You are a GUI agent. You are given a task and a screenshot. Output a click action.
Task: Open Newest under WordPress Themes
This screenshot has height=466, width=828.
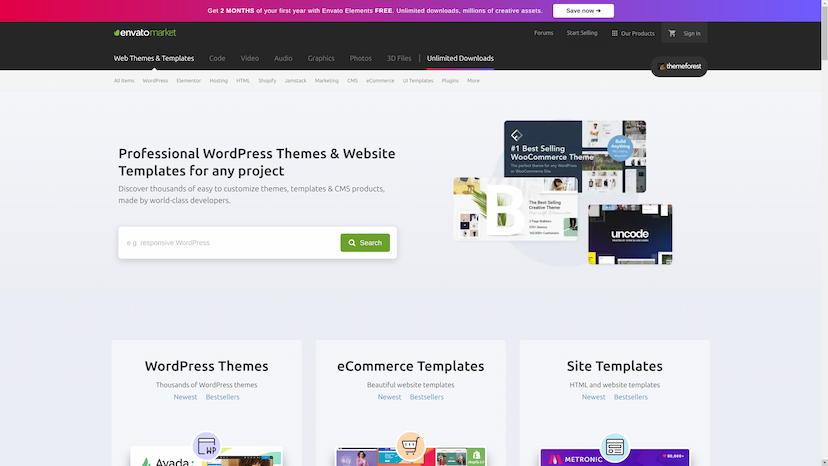[x=185, y=397]
